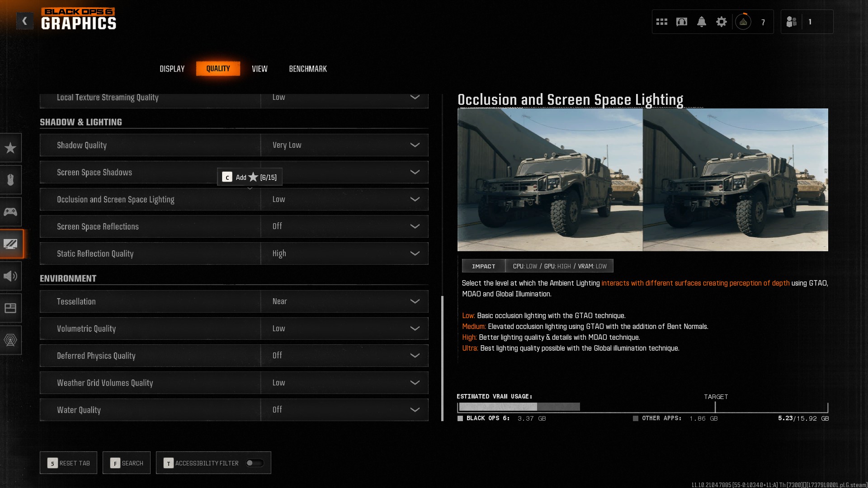Open the Controller settings sidebar icon
Screen dimensions: 868x488
pos(10,212)
